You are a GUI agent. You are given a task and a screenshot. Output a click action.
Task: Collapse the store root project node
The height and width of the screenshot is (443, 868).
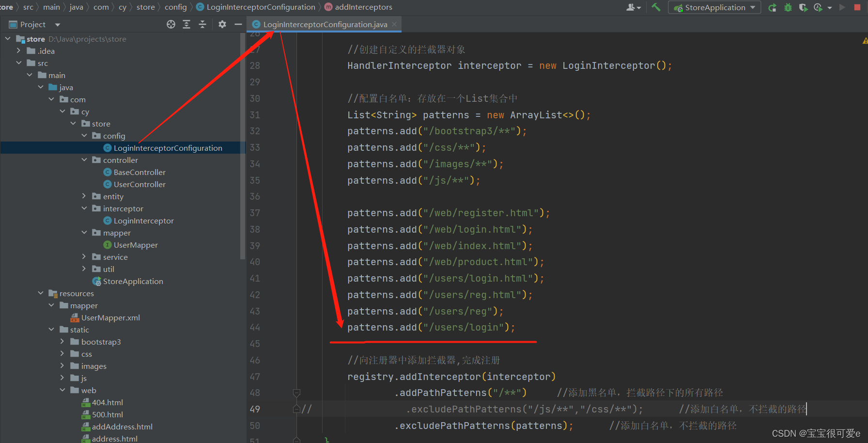click(x=8, y=38)
